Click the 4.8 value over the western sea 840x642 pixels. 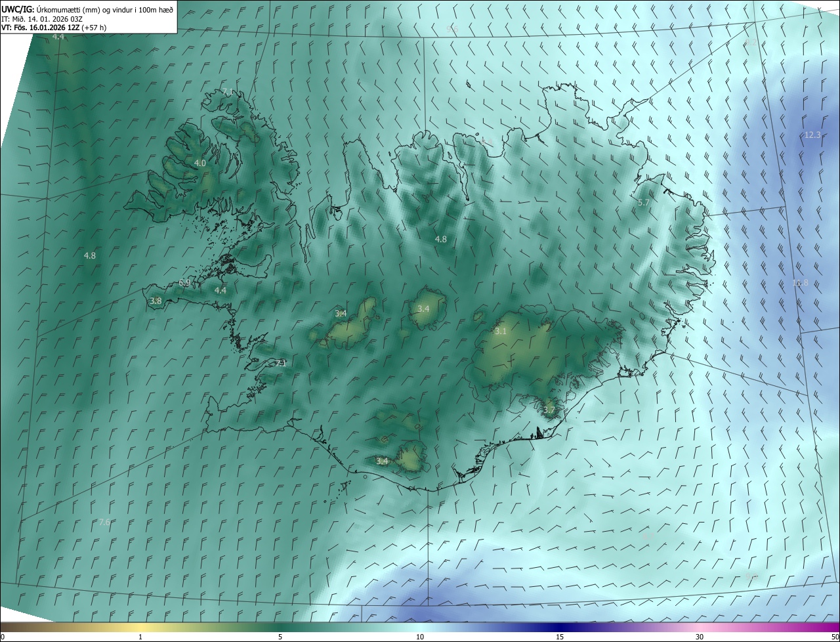point(90,255)
